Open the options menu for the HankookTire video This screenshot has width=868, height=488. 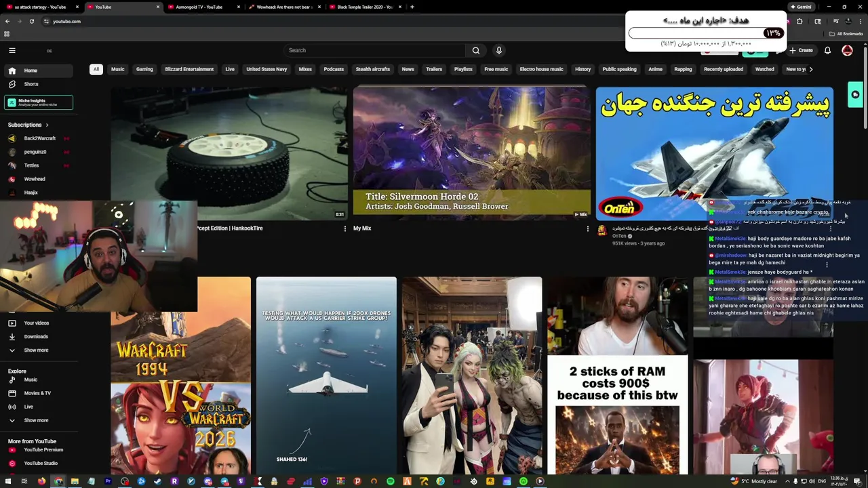tap(344, 228)
